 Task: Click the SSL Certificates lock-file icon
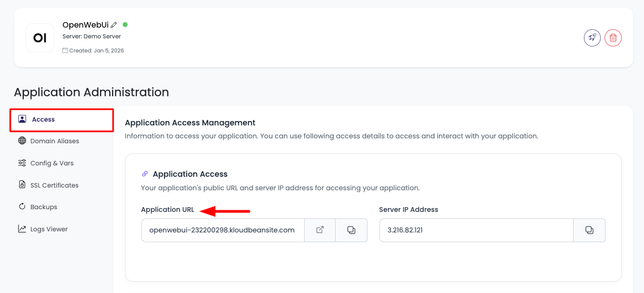click(x=22, y=185)
